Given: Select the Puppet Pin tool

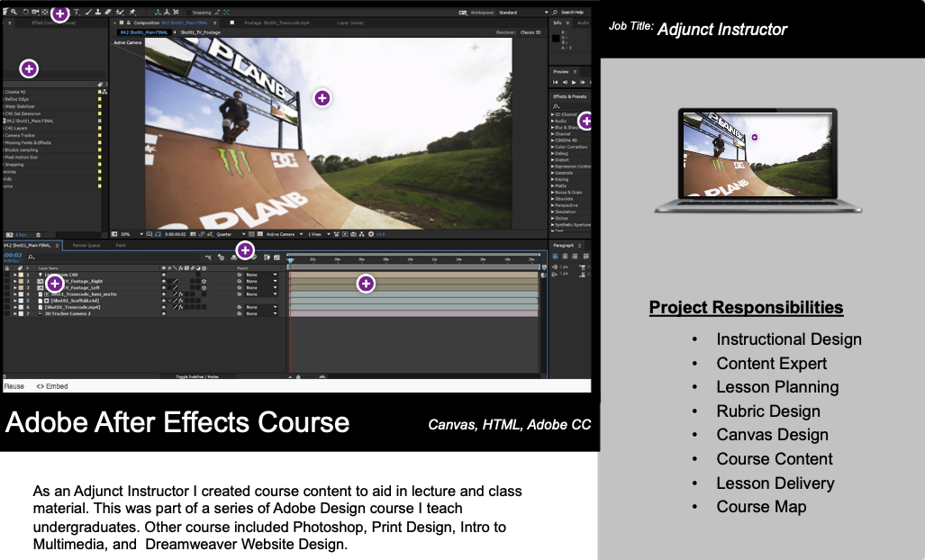Looking at the screenshot, I should point(132,12).
